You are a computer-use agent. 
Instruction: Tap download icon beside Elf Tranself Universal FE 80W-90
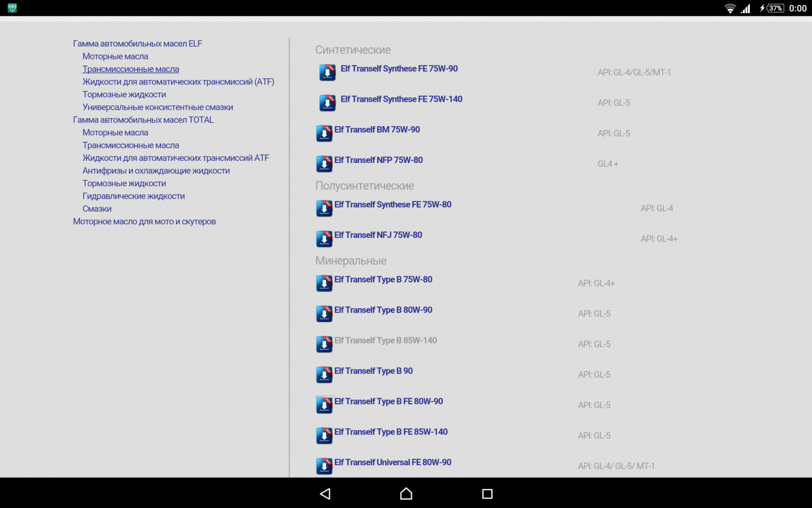point(324,465)
